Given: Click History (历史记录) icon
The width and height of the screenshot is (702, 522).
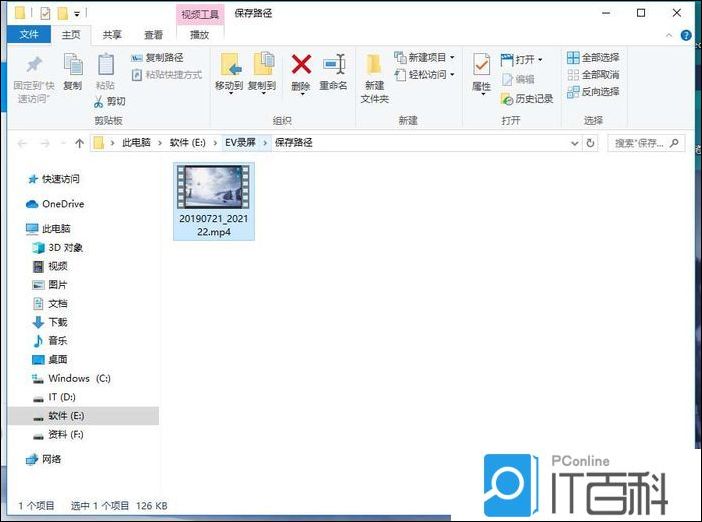Looking at the screenshot, I should (x=507, y=99).
